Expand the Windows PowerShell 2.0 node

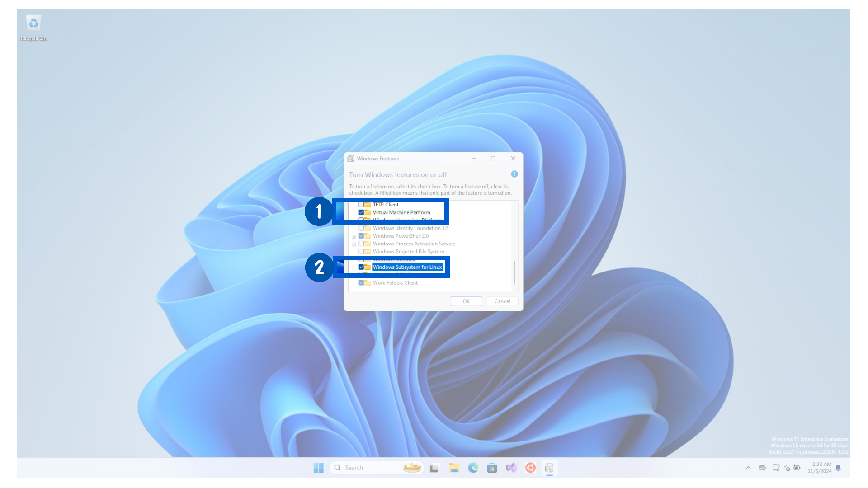pyautogui.click(x=354, y=236)
